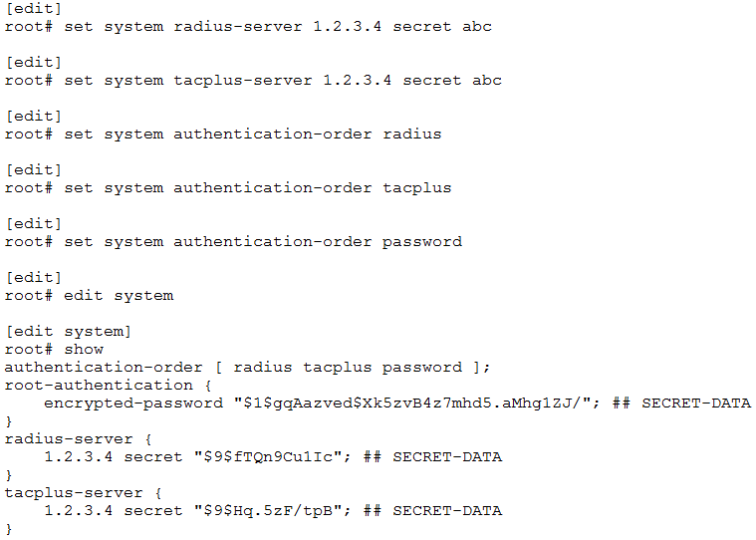
Task: Click the final closing brace of the output
Action: pyautogui.click(x=9, y=528)
